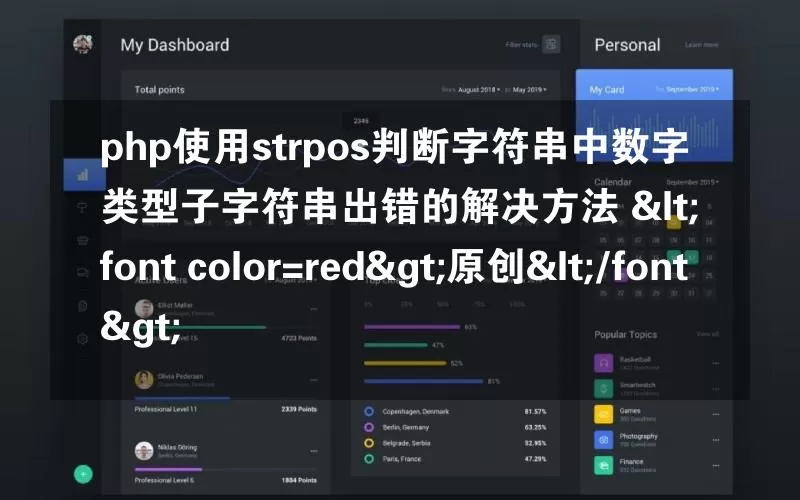Open more options for Elliot Møller
Image resolution: width=800 pixels, height=500 pixels.
314,309
